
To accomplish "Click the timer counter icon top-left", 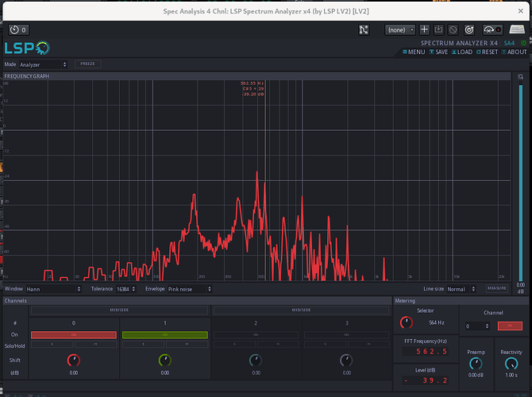I will 18,29.
